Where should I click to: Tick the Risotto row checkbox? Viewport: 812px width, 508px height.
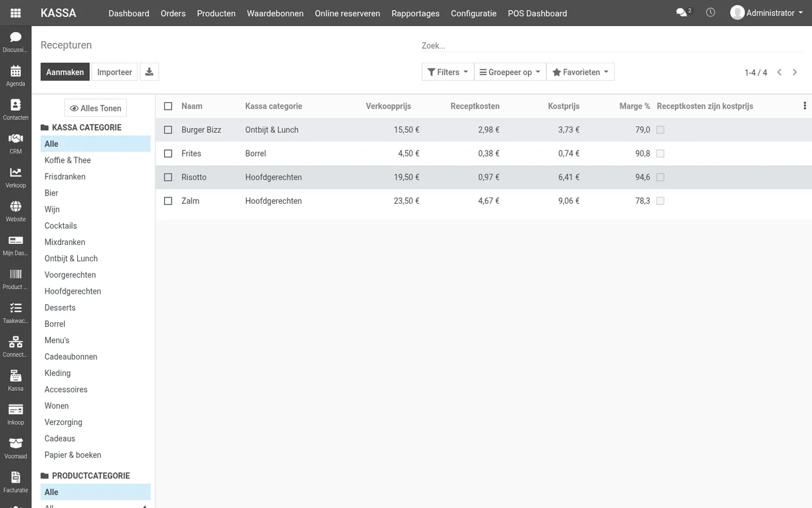[168, 177]
